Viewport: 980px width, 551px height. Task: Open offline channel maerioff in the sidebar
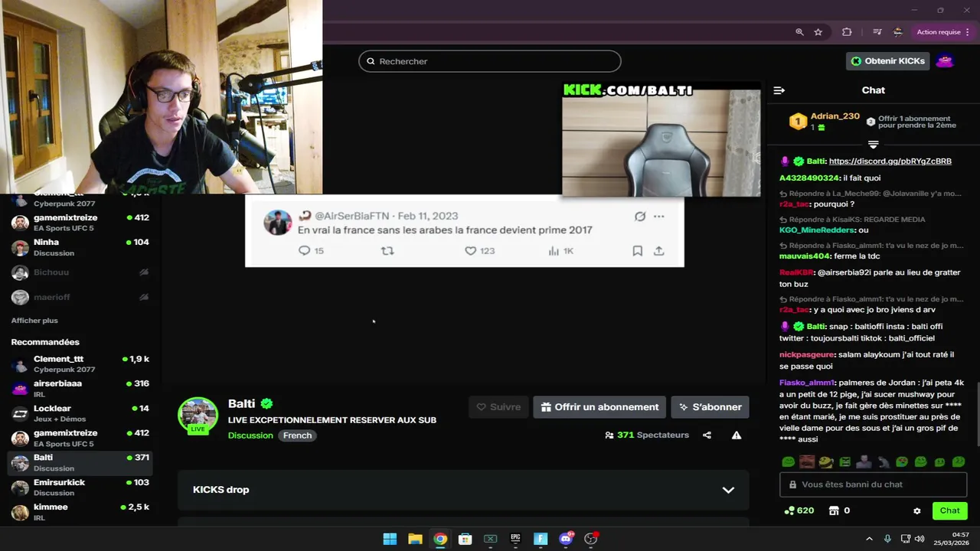point(80,297)
